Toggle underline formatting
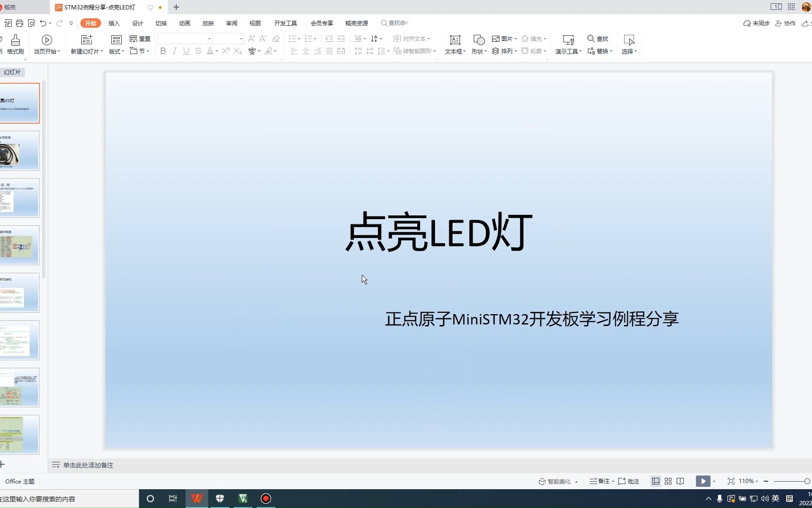The width and height of the screenshot is (812, 508). 186,51
